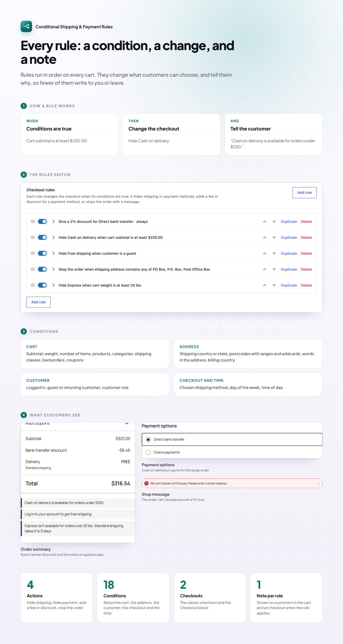Move the Hide Free shipping rule up
Screen dimensions: 343x644
[265, 253]
